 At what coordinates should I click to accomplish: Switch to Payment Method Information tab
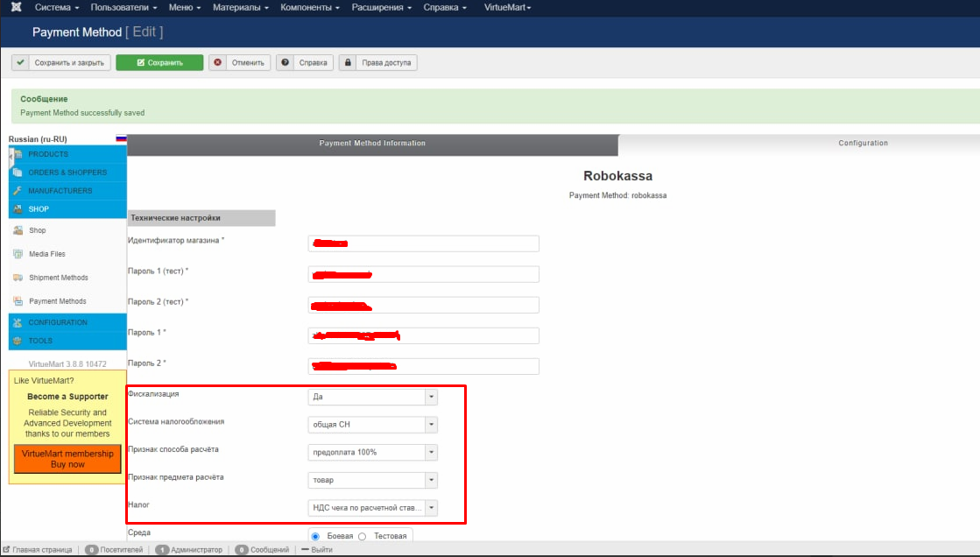372,144
